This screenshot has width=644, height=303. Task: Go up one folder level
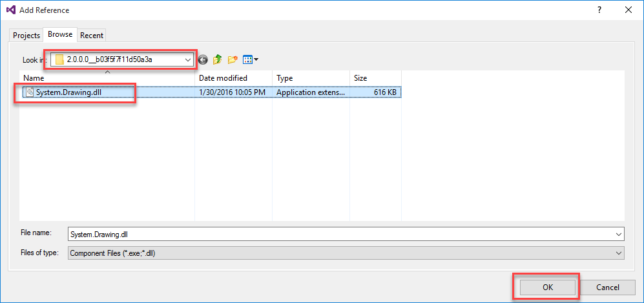coord(218,59)
